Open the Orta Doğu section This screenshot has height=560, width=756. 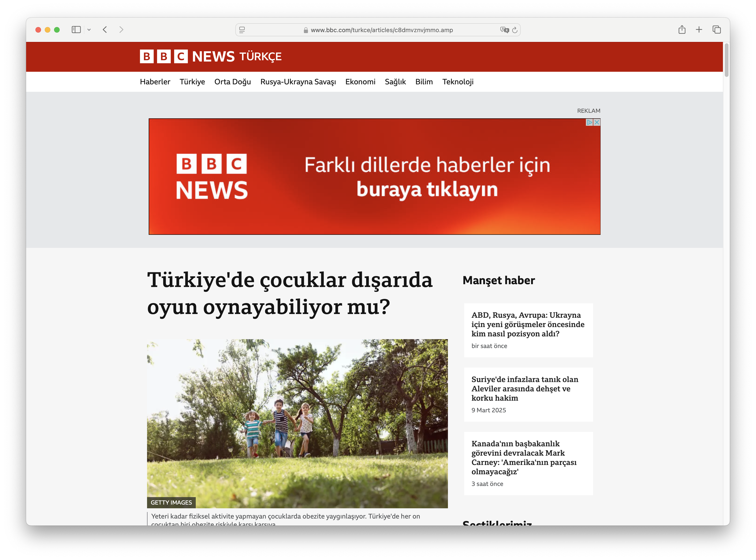[233, 82]
